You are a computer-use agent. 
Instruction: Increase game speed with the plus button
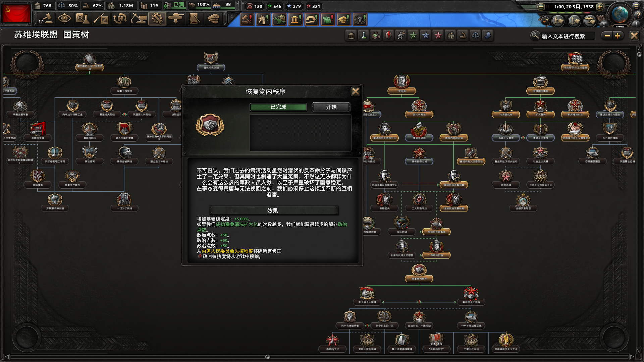[600, 6]
